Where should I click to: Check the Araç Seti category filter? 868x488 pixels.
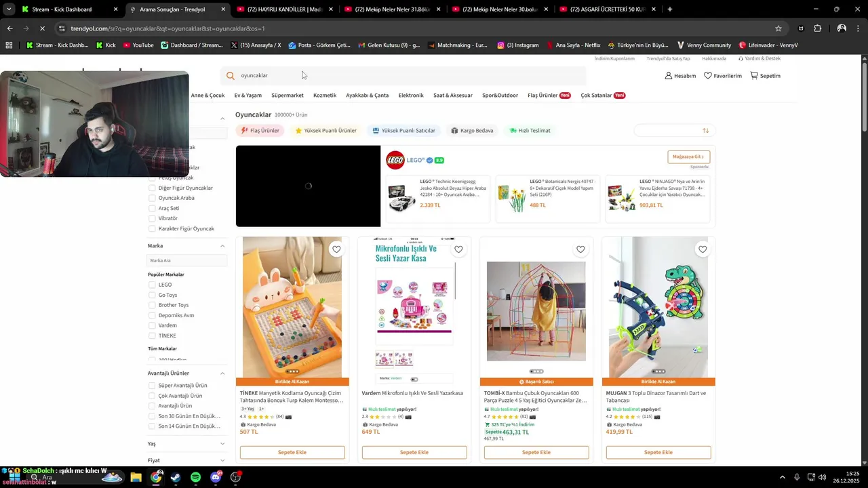coord(152,208)
